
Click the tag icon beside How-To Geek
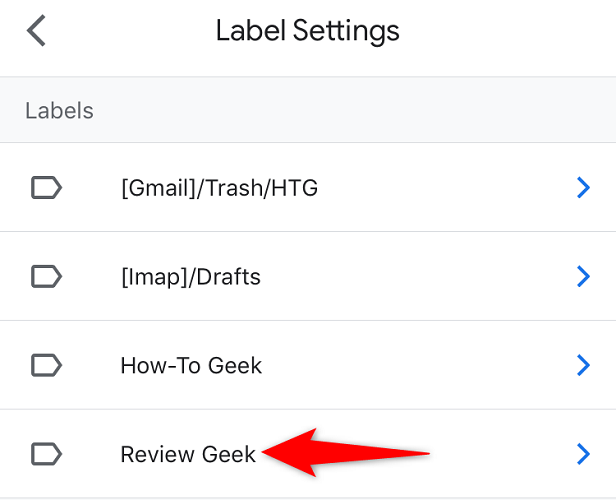point(46,365)
